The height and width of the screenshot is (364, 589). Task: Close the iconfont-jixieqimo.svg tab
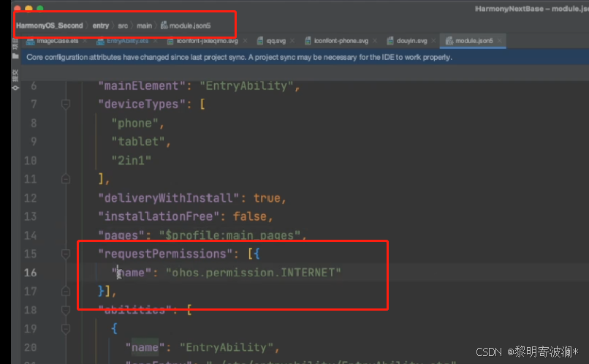click(245, 41)
